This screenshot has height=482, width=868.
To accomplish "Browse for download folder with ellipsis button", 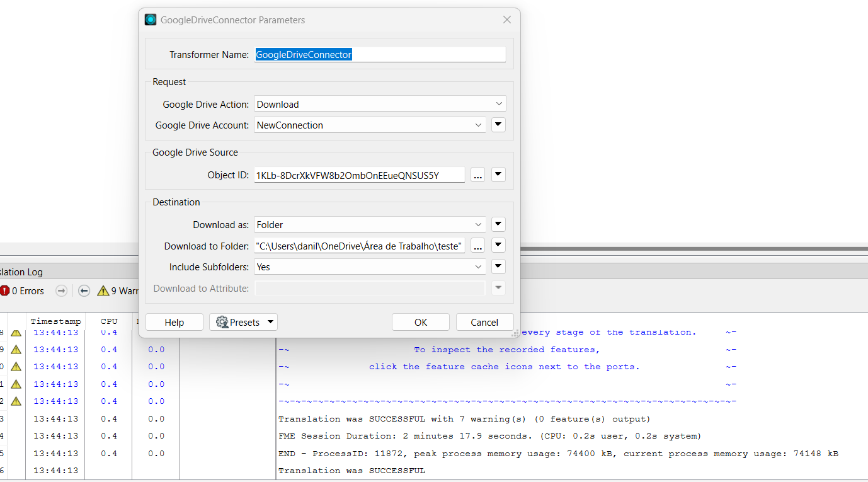I will (478, 246).
